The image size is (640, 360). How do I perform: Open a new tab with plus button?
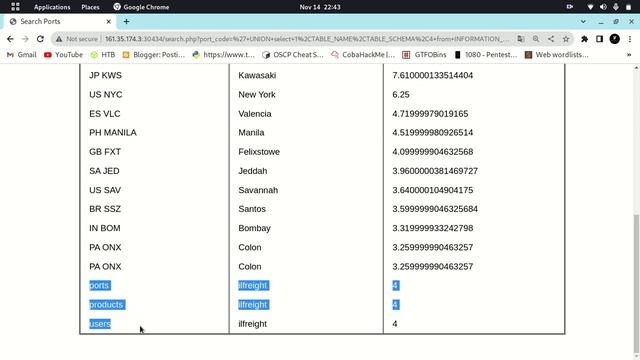[127, 22]
